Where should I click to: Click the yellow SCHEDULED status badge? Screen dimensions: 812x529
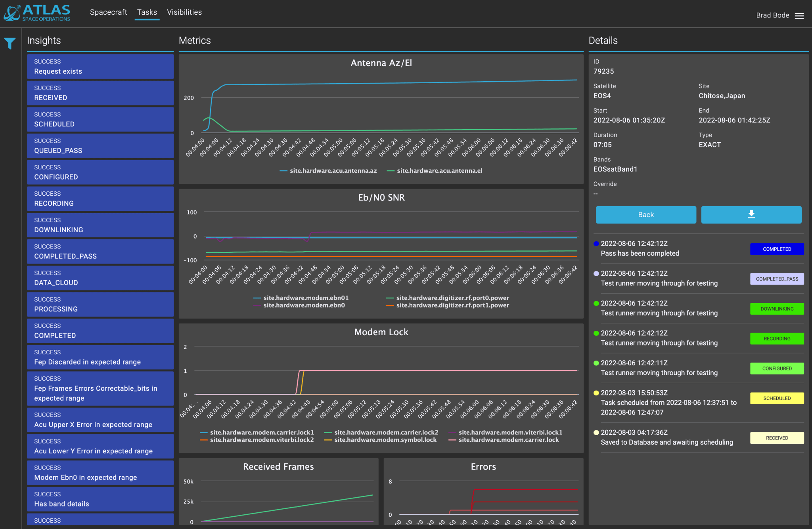[x=776, y=398]
